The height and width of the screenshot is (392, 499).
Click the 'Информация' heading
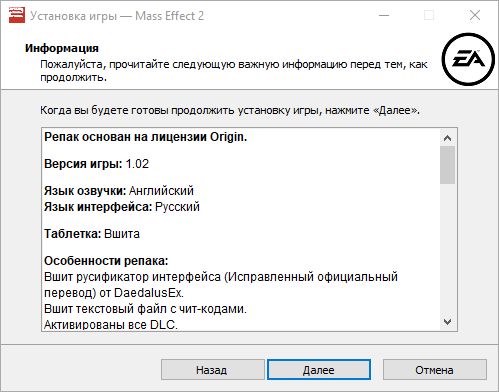[62, 48]
